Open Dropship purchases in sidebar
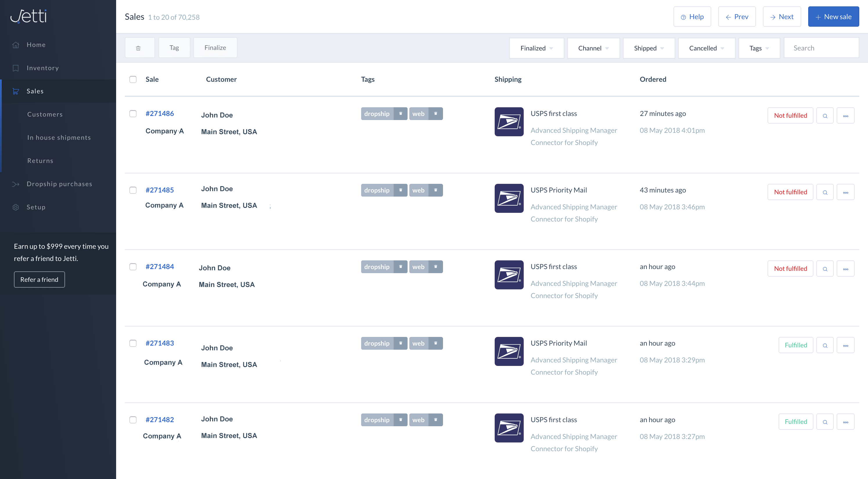Image resolution: width=868 pixels, height=479 pixels. pos(59,184)
